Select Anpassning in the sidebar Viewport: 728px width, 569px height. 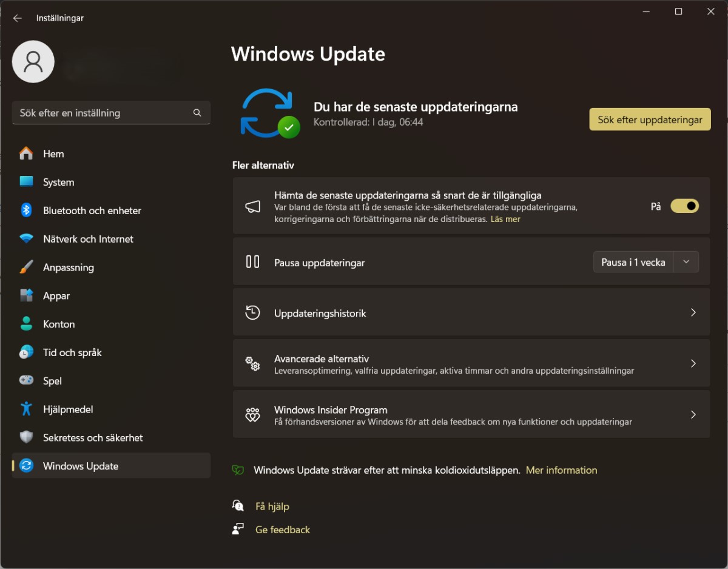tap(111, 268)
